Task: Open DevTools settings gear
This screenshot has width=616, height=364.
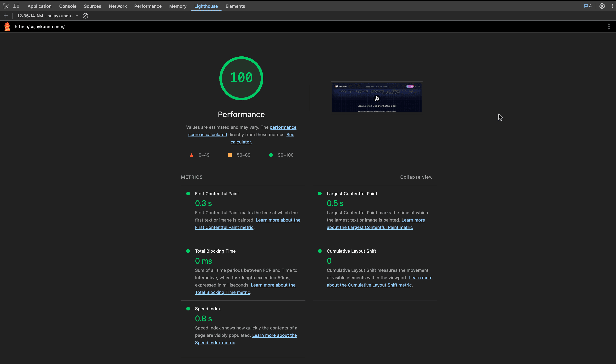Action: tap(602, 6)
